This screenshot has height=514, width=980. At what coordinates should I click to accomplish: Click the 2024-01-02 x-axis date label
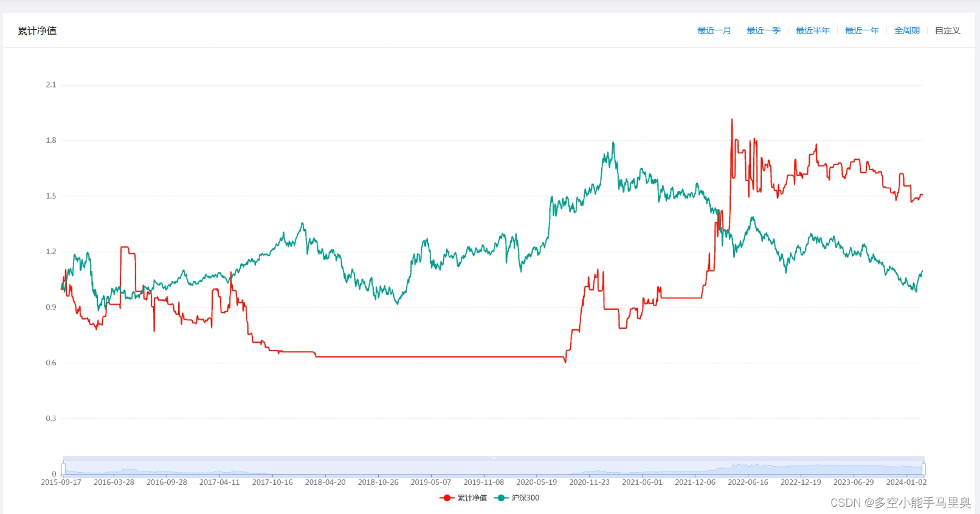coord(906,482)
